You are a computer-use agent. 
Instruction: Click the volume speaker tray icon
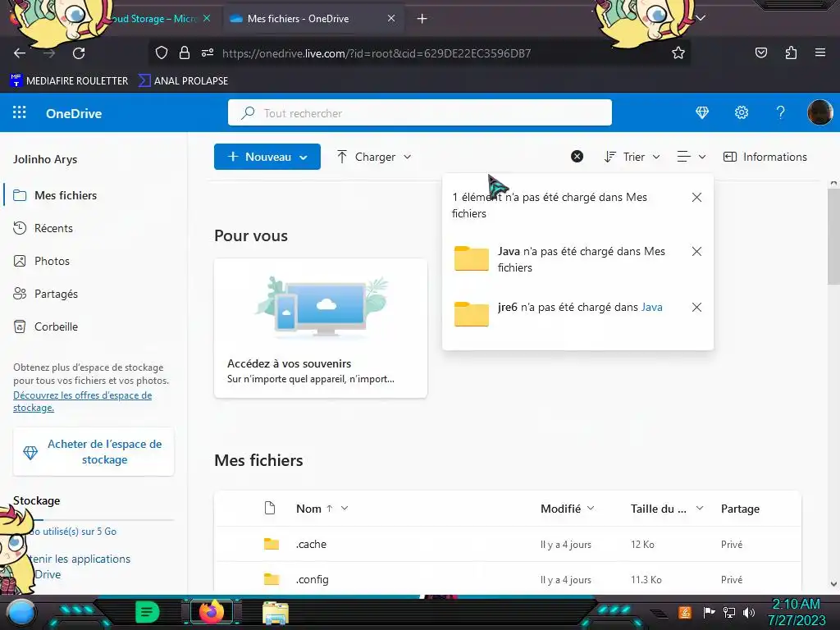(749, 612)
